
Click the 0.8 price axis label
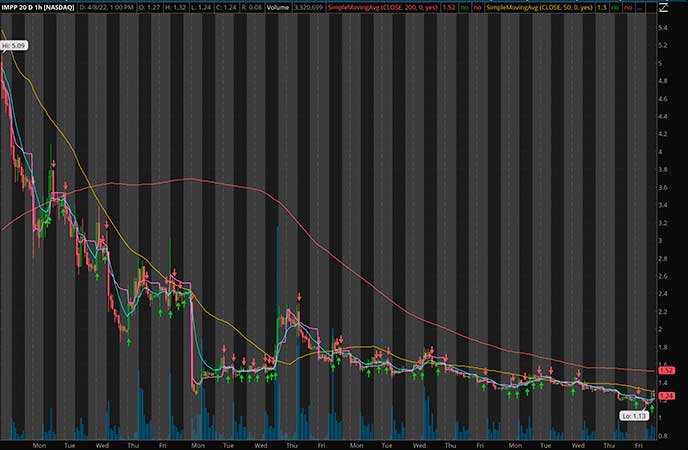tap(663, 436)
